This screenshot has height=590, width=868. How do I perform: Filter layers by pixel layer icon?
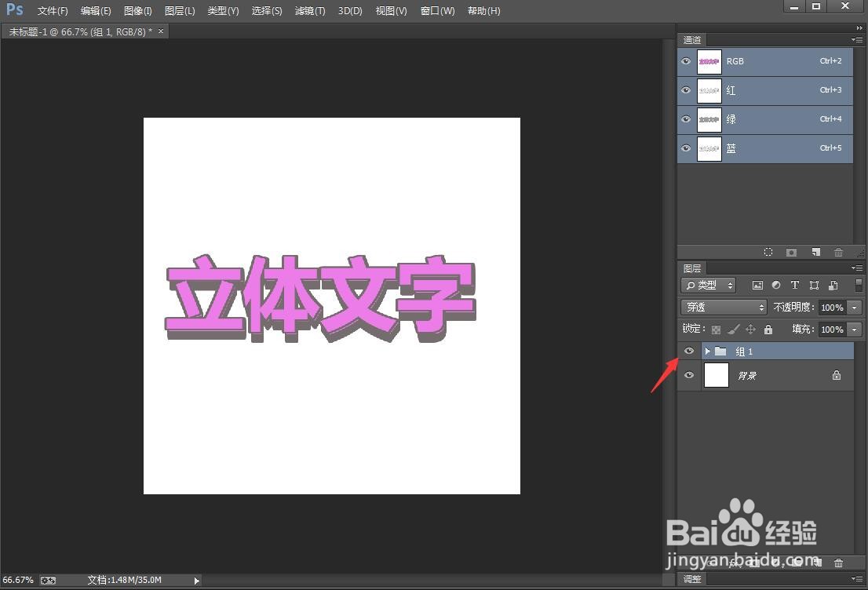point(757,285)
